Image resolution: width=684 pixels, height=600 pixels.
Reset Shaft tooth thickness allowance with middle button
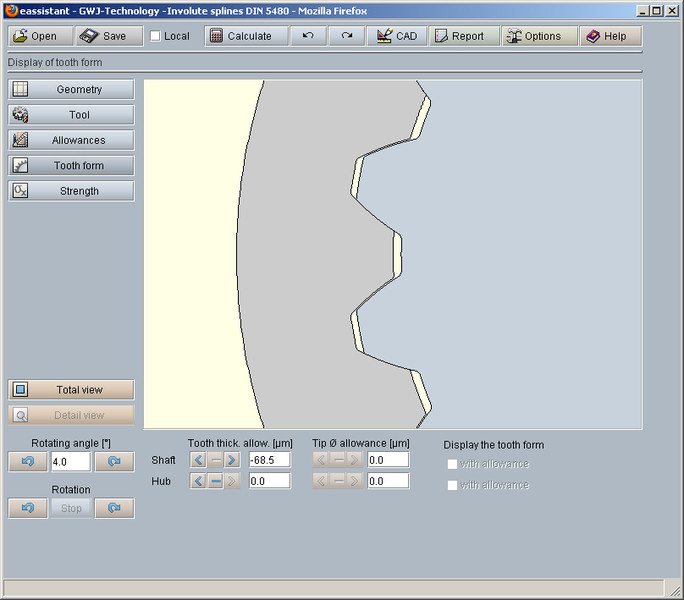(215, 460)
